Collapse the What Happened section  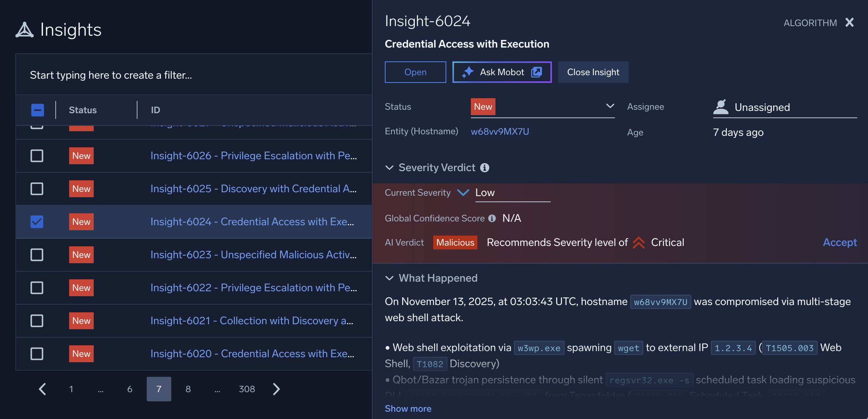click(389, 278)
